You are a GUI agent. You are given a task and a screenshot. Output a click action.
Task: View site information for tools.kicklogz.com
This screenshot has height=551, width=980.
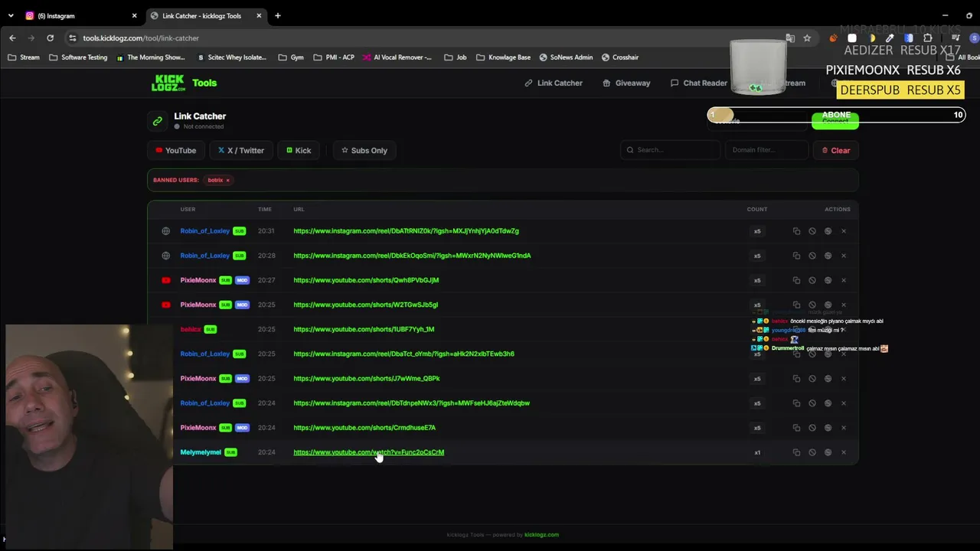pyautogui.click(x=72, y=37)
